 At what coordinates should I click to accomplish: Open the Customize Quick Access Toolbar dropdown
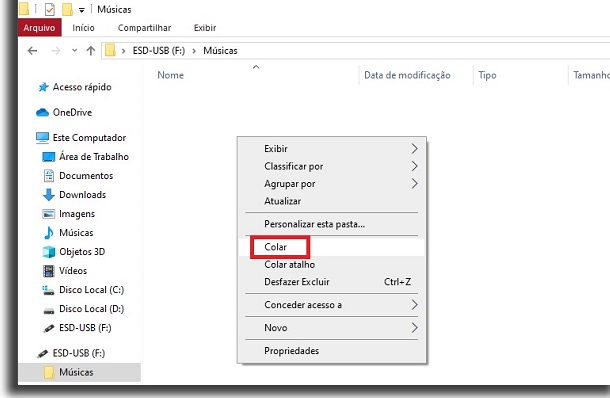point(82,10)
